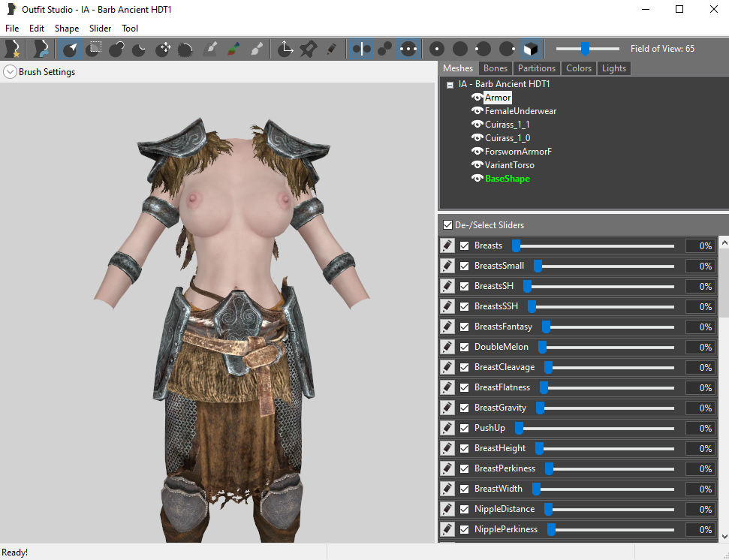Screen dimensions: 729x560
Task: Open the Tool menu
Action: 130,29
